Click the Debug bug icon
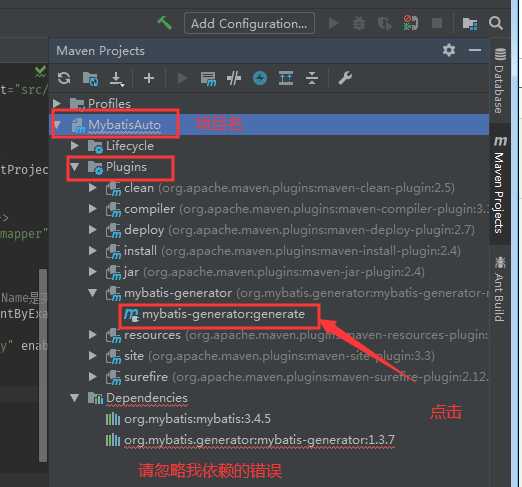 coord(359,23)
